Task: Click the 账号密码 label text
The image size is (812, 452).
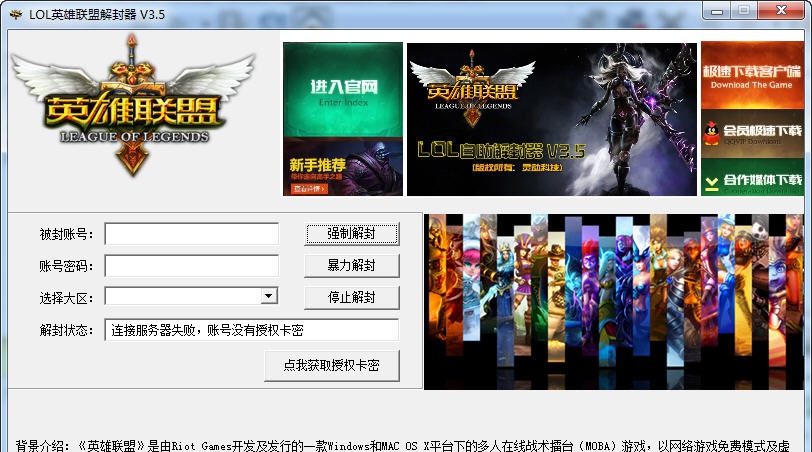Action: point(66,266)
